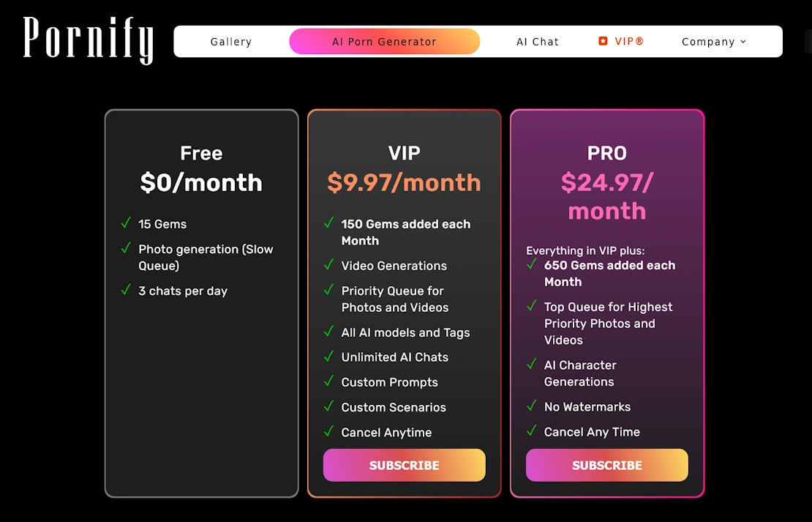Click the checkmark beside 3 chats per day

point(126,290)
